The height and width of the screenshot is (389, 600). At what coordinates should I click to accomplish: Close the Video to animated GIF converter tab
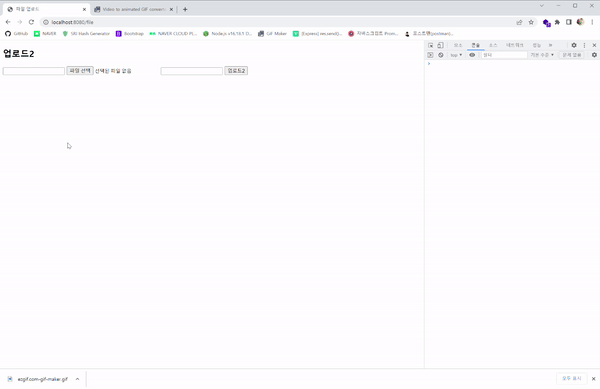(171, 9)
